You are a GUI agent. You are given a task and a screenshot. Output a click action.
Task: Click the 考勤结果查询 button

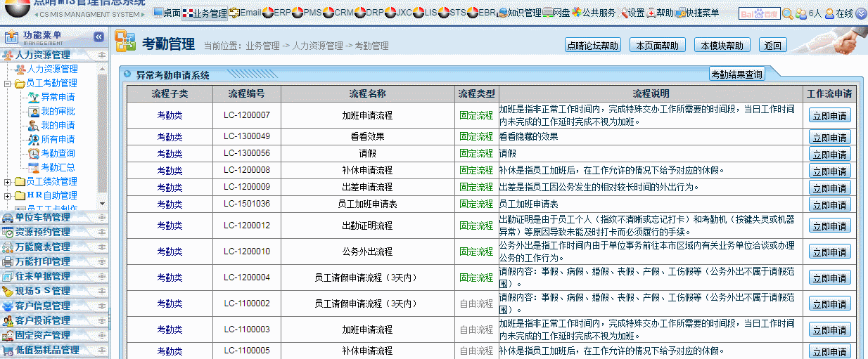(x=736, y=74)
